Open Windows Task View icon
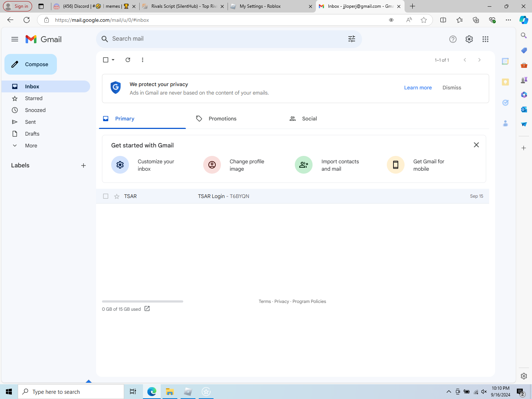The width and height of the screenshot is (532, 399). [133, 392]
